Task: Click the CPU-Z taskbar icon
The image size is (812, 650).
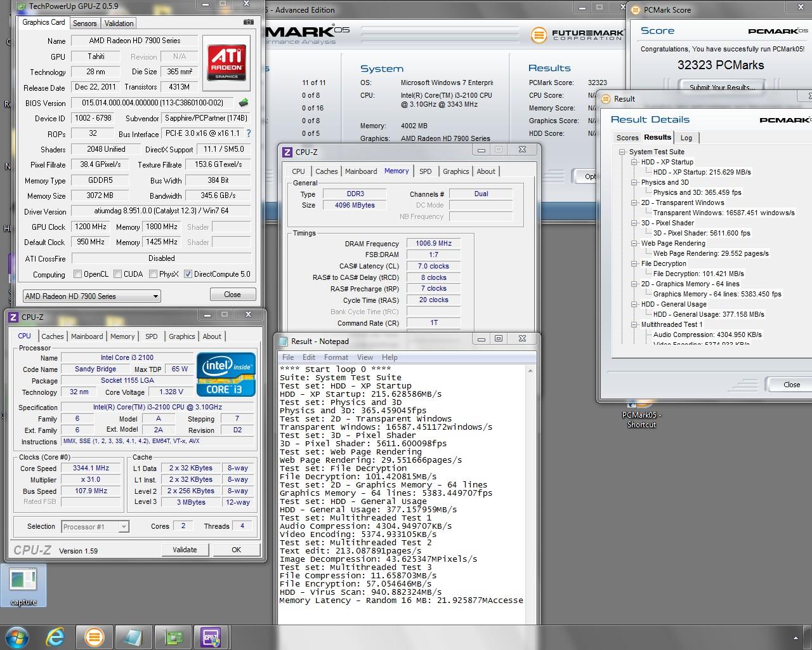Action: pyautogui.click(x=211, y=637)
